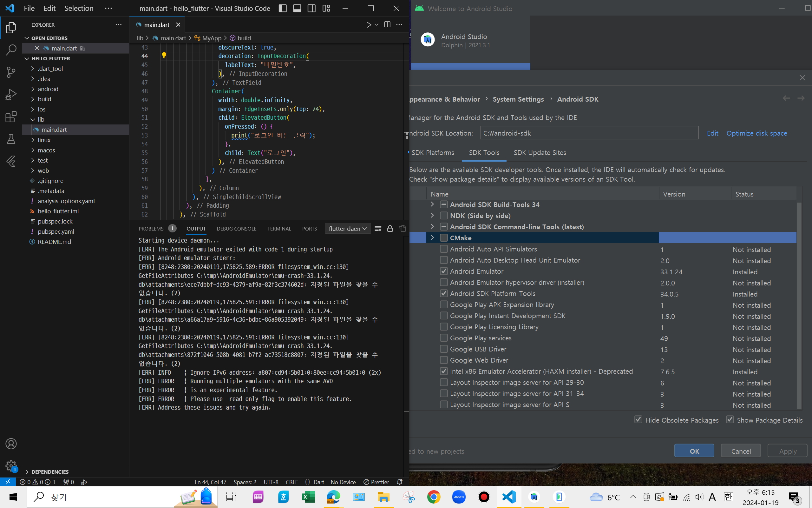Expand the CMake package row

(432, 237)
